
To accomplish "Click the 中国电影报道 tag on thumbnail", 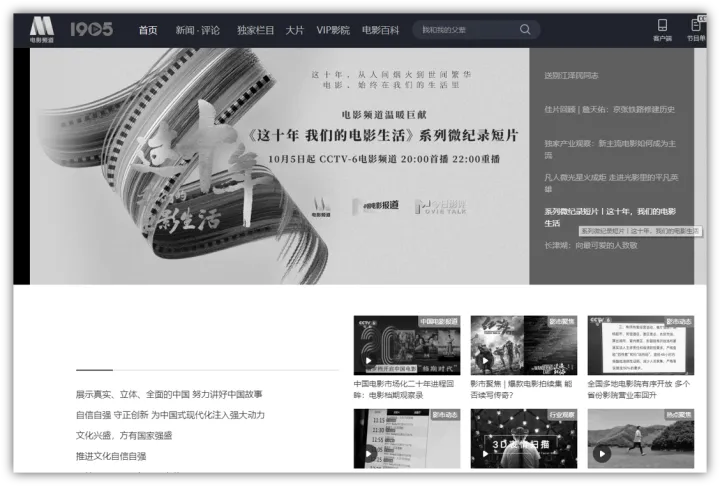I will click(x=439, y=322).
